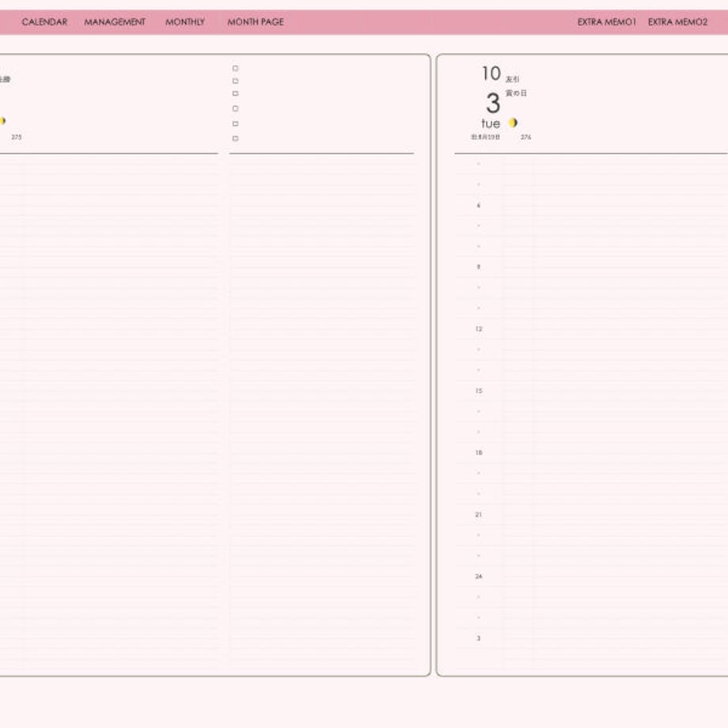Viewport: 728px width, 728px height.
Task: Switch to the MONTHLY tab
Action: pyautogui.click(x=185, y=22)
